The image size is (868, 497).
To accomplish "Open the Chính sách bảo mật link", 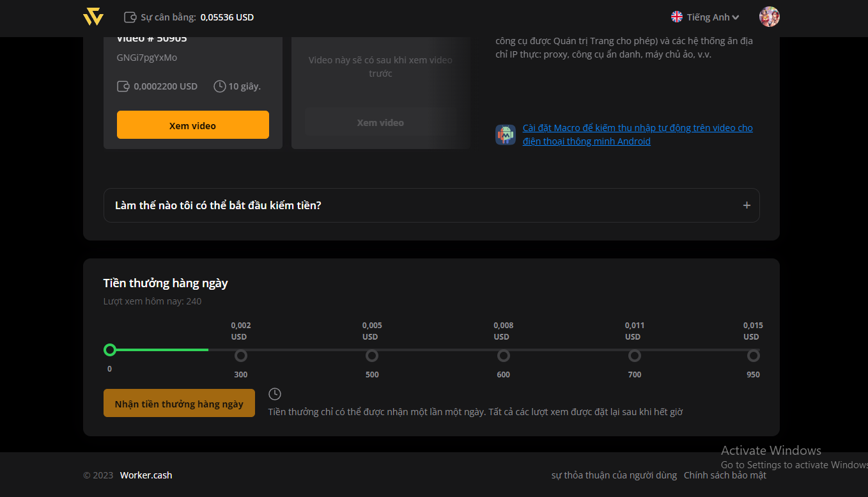I will coord(724,475).
